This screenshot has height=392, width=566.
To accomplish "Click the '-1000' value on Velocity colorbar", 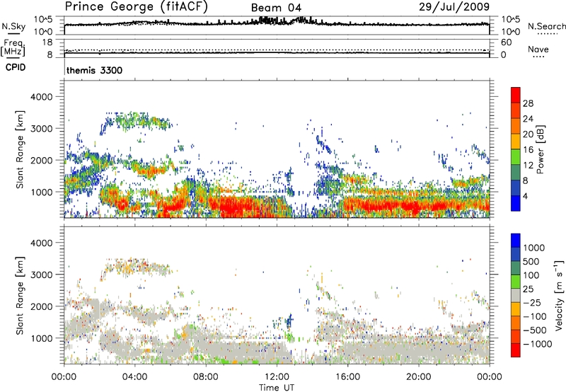I will pos(538,344).
